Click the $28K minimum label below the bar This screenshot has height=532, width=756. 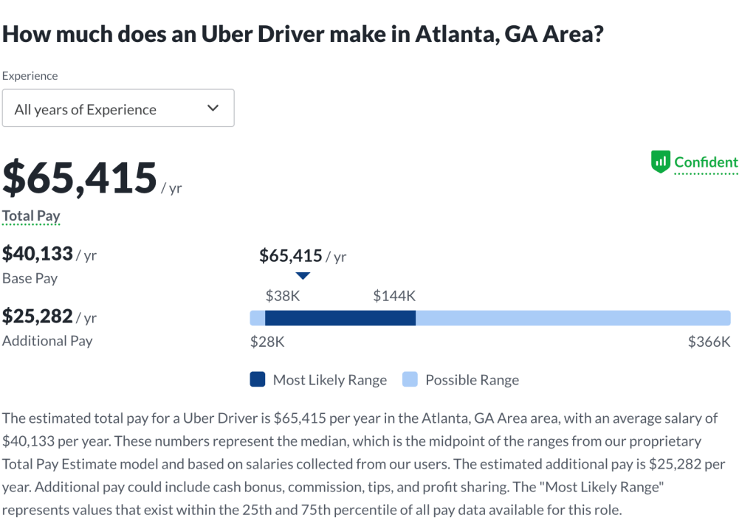coord(267,342)
